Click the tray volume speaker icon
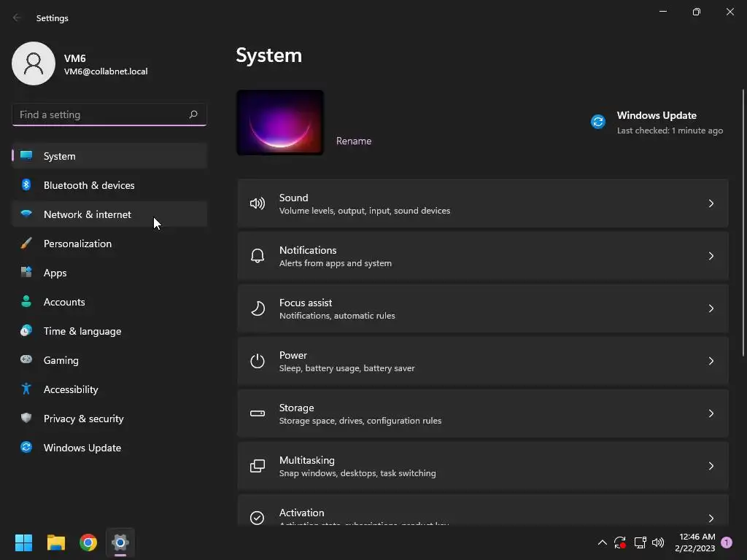This screenshot has width=747, height=560. 658,542
